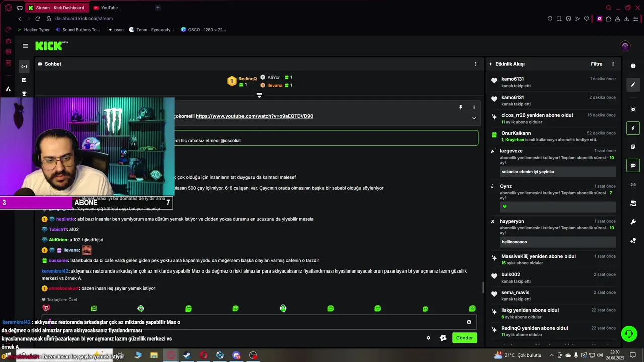The height and width of the screenshot is (362, 644).
Task: Show hidden system tray icons
Action: (x=551, y=355)
